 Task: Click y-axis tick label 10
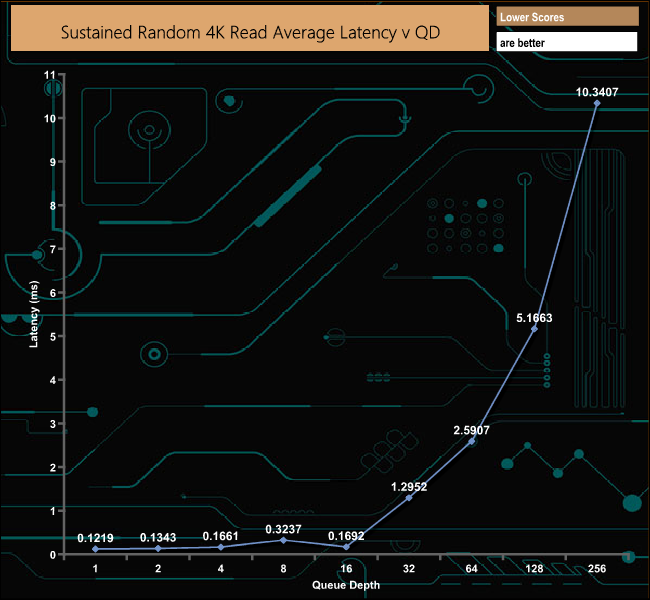[x=50, y=119]
